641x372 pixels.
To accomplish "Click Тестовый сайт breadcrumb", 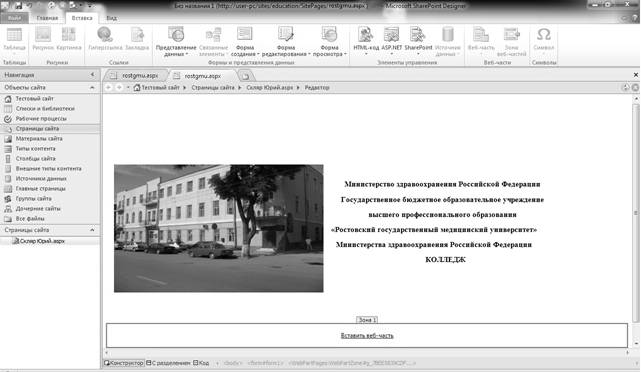I will (160, 87).
